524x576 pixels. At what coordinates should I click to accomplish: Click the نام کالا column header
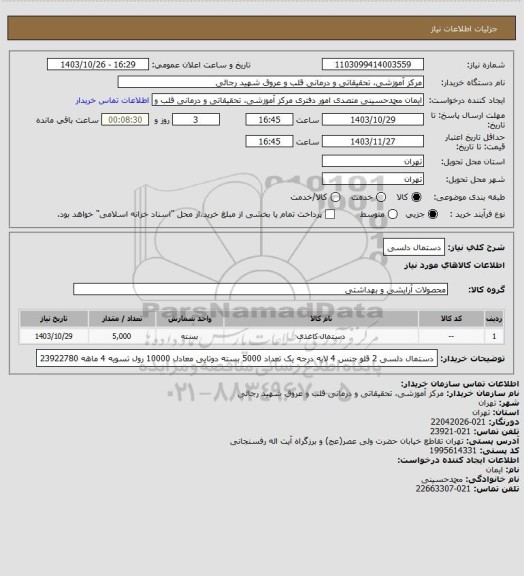coord(321,318)
